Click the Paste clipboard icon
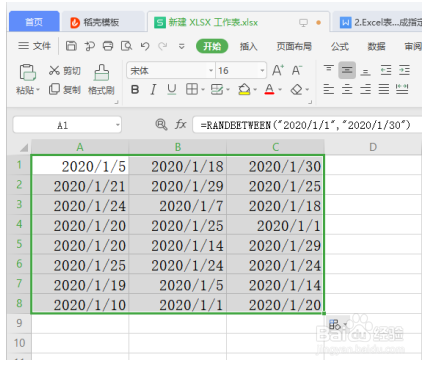433x367 pixels. pos(28,72)
